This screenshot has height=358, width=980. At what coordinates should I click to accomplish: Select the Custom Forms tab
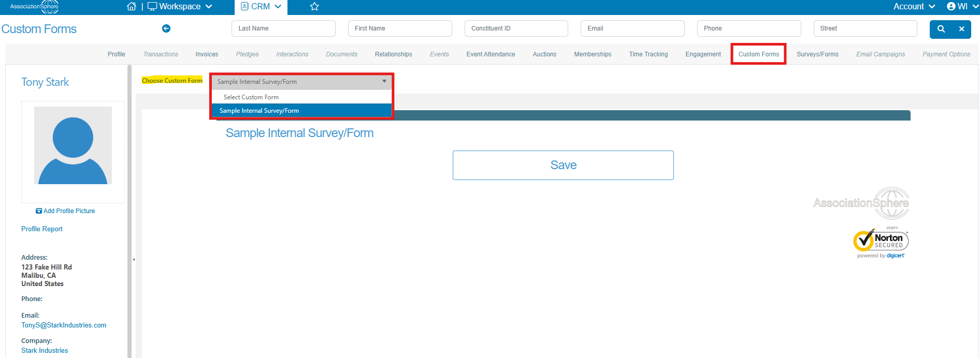click(x=758, y=54)
